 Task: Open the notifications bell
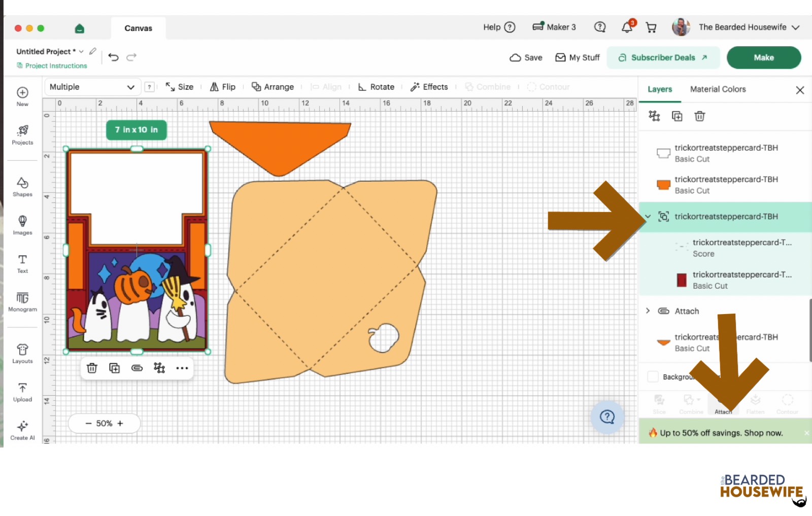click(x=628, y=27)
